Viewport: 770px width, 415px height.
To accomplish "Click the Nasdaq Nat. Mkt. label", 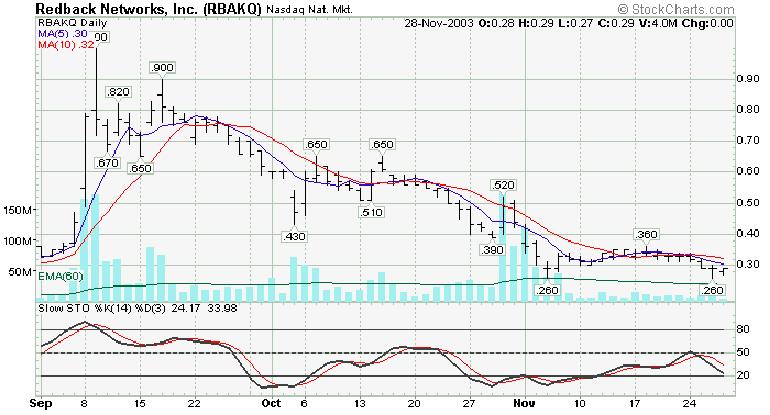I will click(x=310, y=9).
